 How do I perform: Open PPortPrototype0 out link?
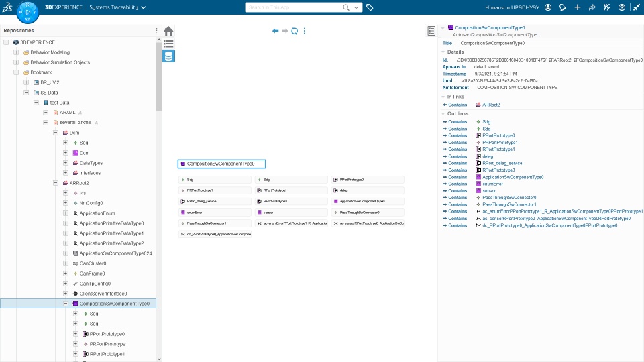tap(498, 135)
